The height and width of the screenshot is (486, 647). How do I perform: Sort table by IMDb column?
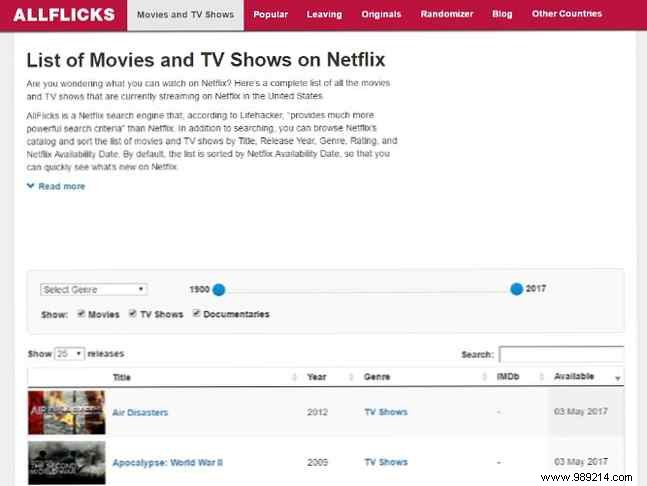click(x=508, y=376)
